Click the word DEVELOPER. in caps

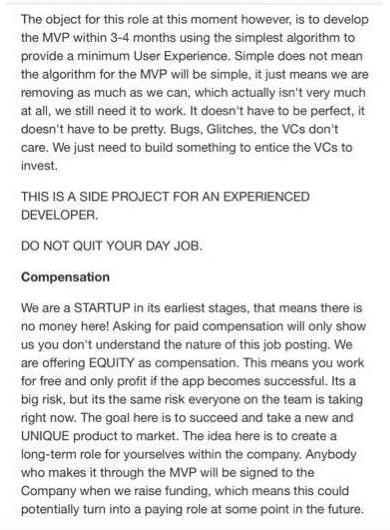point(59,215)
